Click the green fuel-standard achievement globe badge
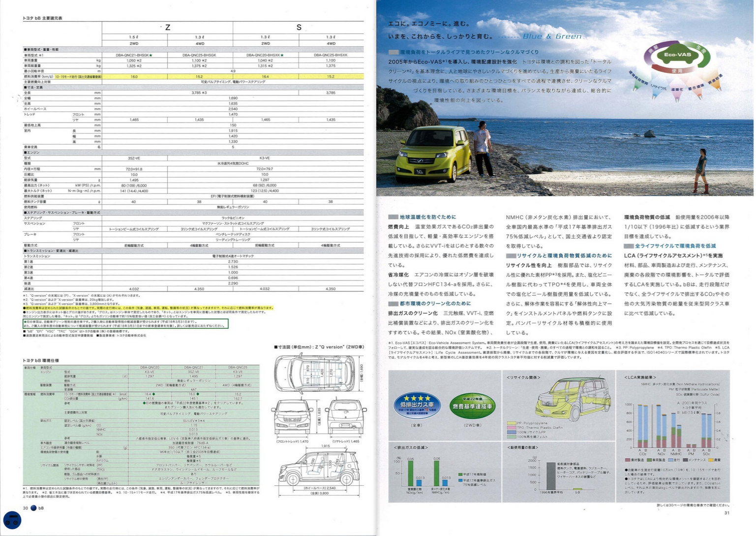Viewport: 756px width, 536px height. click(x=472, y=406)
